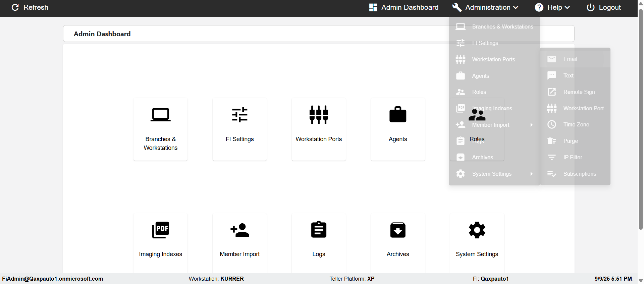Viewport: 644px width, 284px height.
Task: Click the scrollbar down arrow at bottom right
Action: point(641,281)
